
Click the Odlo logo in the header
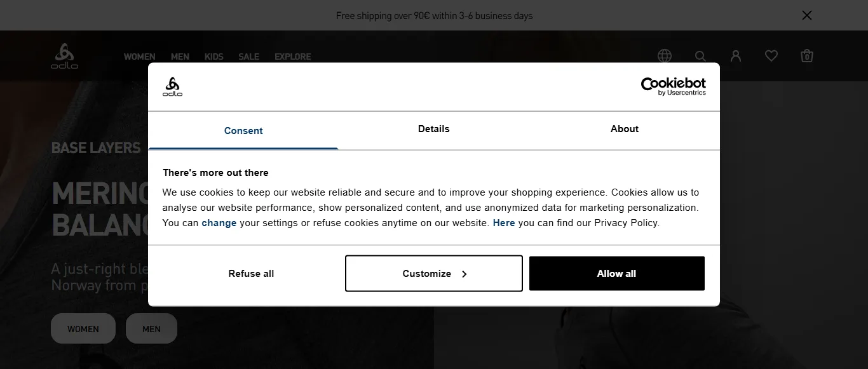coord(64,56)
